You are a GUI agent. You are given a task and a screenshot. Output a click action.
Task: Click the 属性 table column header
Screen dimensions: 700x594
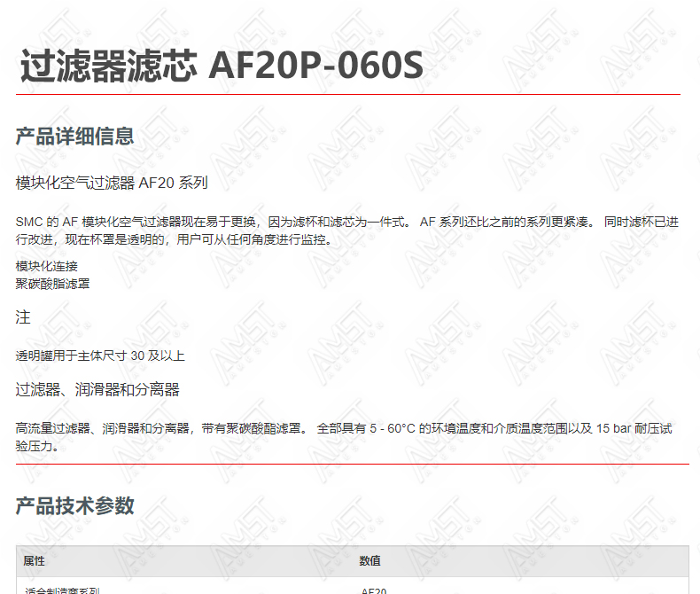[x=34, y=561]
